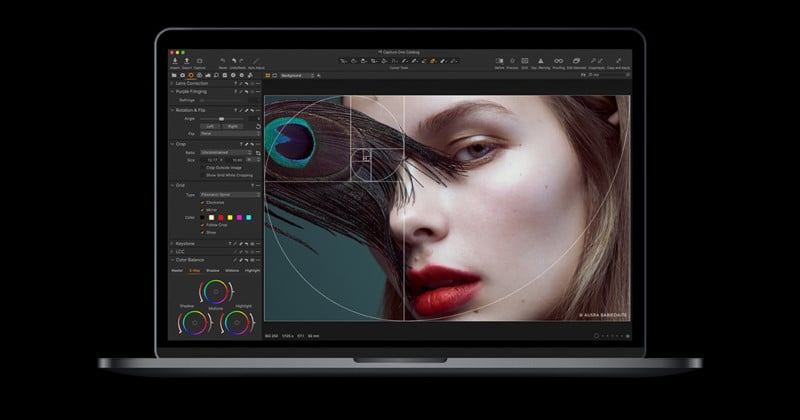Open the Capture camera tool tab

182,76
